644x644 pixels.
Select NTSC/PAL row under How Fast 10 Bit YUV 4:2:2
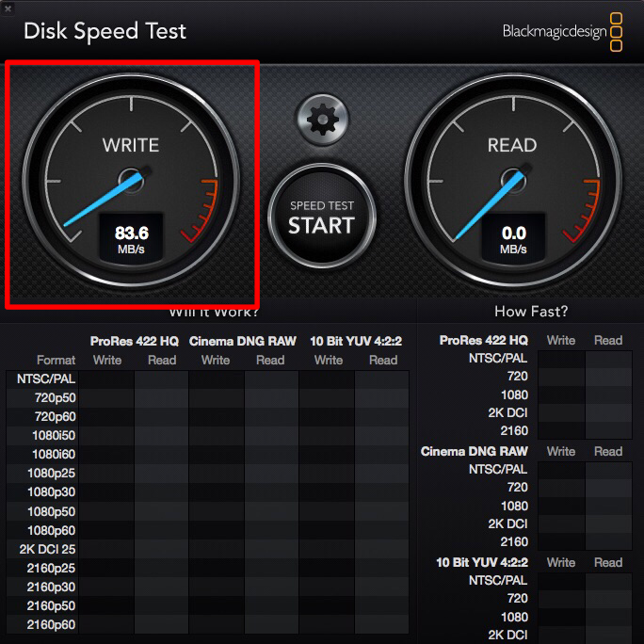(x=551, y=580)
